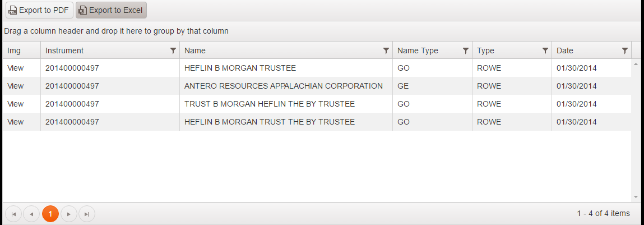Click the Name Type column filter icon
This screenshot has height=225, width=644.
[466, 50]
